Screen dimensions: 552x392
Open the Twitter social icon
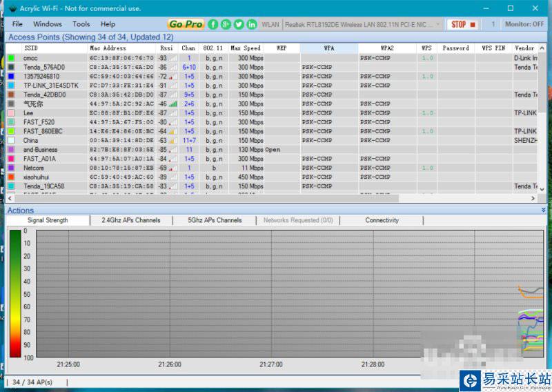tap(239, 24)
